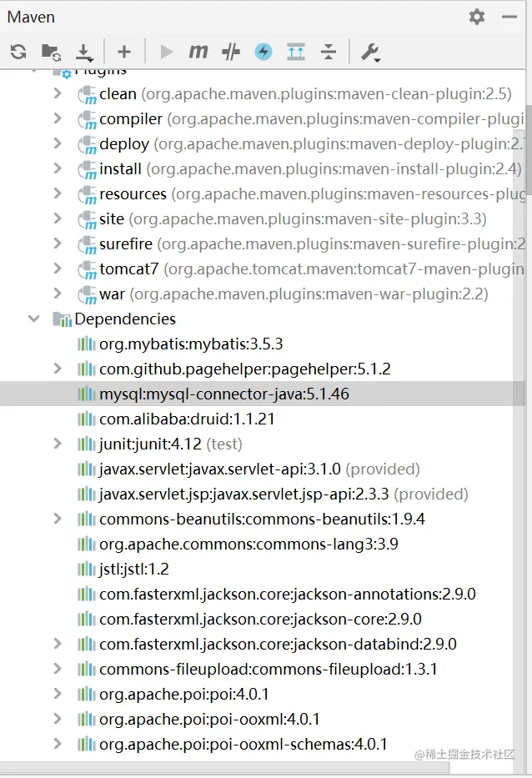Hide the Maven tool window
Image resolution: width=532 pixels, height=778 pixels.
pyautogui.click(x=509, y=17)
